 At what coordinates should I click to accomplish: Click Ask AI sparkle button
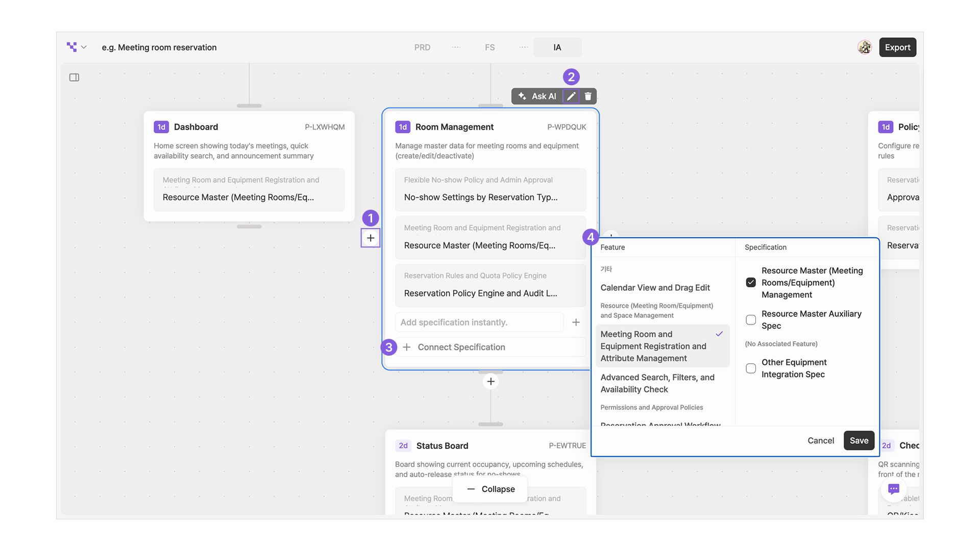[x=537, y=96]
